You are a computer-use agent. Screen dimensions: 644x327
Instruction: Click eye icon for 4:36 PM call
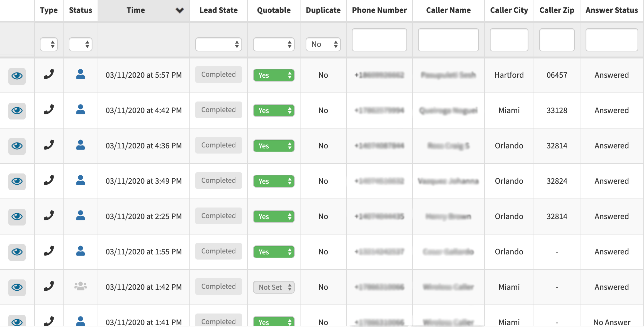17,146
